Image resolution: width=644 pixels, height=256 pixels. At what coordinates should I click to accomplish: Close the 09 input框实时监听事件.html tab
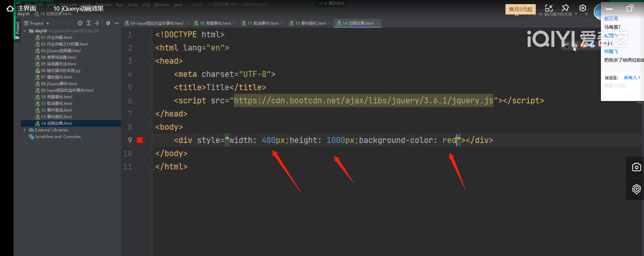tap(187, 23)
